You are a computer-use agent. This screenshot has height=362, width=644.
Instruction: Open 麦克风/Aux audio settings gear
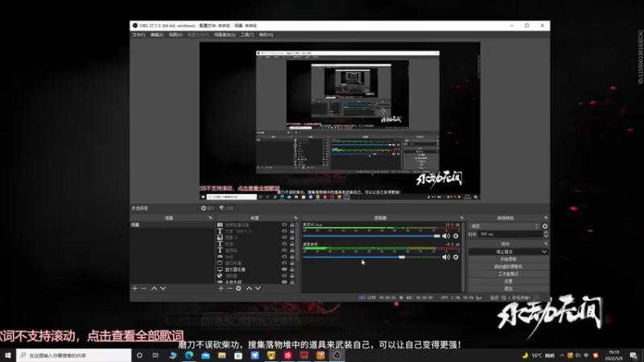(456, 236)
